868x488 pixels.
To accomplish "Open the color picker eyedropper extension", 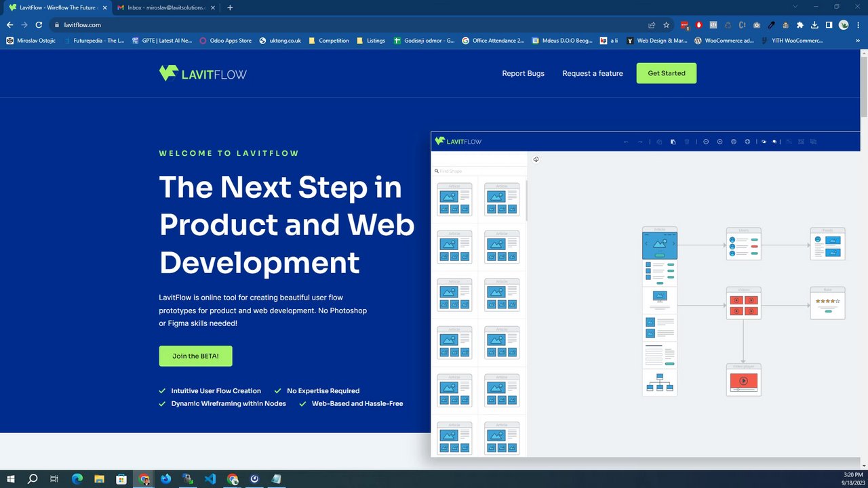I will click(771, 25).
